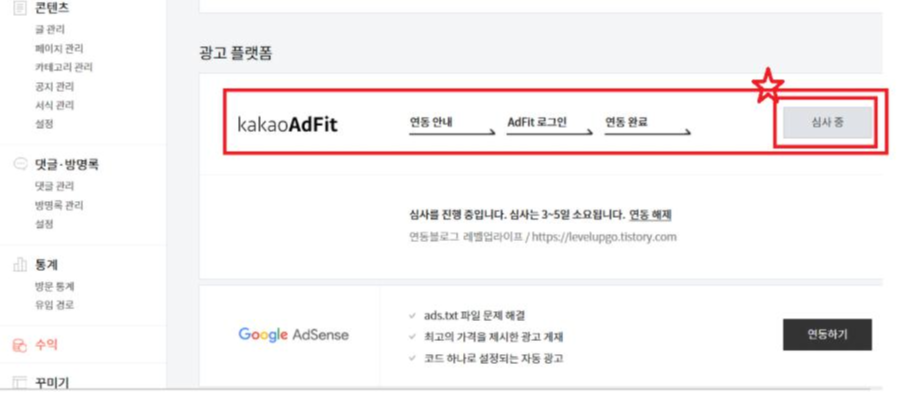Screen dimensions: 903x414
Task: Open 방명록 관리 menu item
Action: (x=59, y=205)
